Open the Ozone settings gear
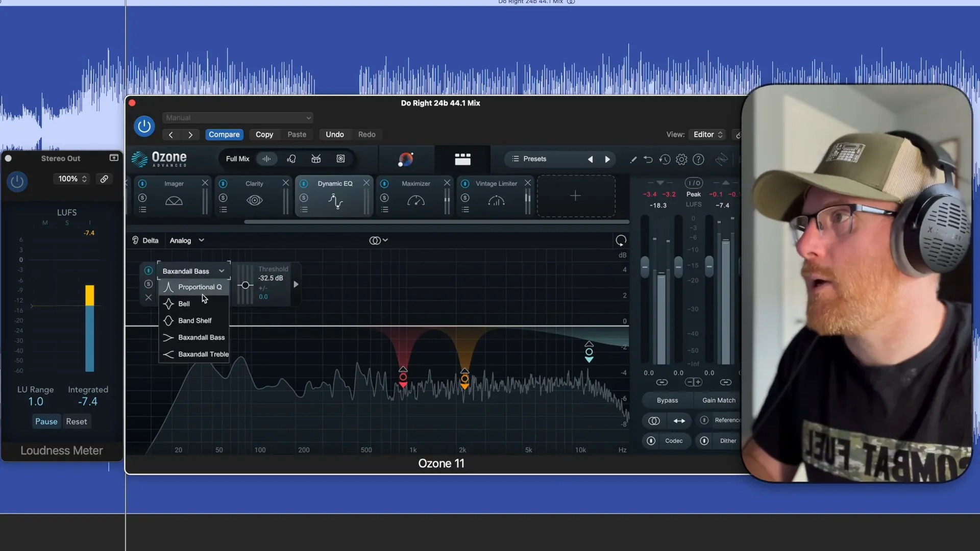This screenshot has width=980, height=551. pyautogui.click(x=681, y=160)
